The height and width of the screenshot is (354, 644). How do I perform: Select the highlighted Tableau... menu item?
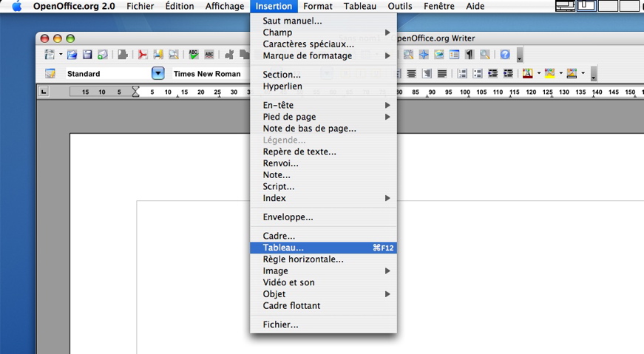(324, 248)
